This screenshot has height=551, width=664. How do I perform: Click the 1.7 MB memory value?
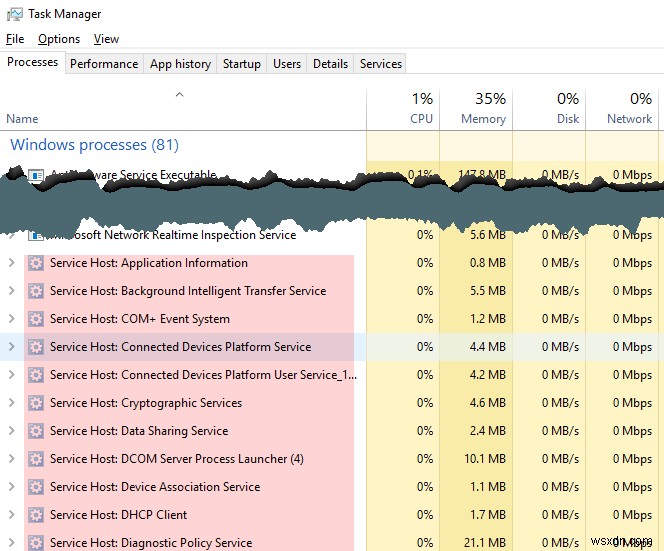point(488,515)
